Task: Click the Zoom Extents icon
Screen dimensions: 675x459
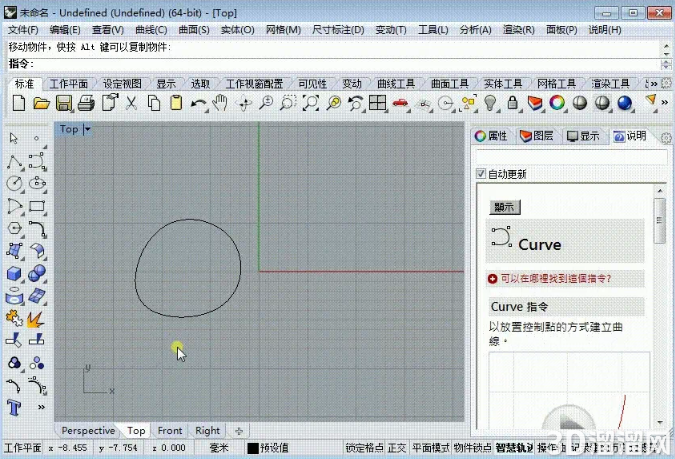Action: [311, 103]
